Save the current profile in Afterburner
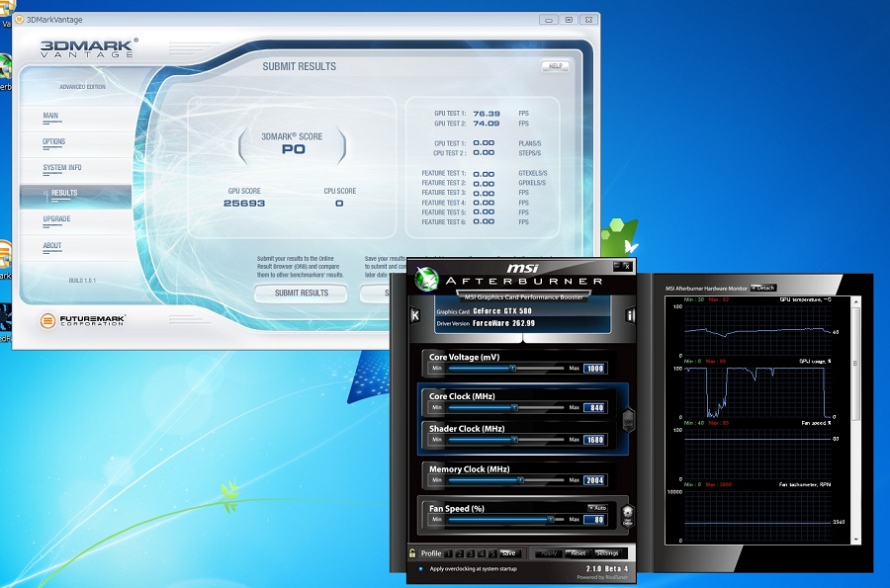 tap(508, 552)
